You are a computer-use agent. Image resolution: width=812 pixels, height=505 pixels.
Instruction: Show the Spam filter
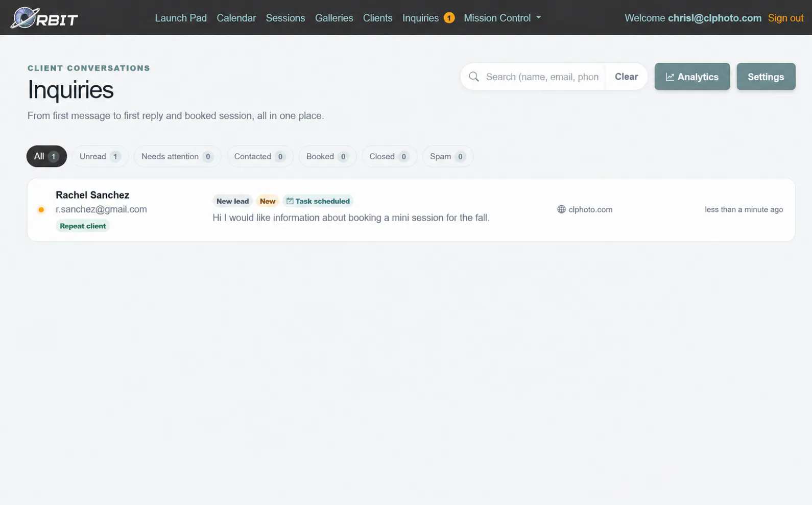click(448, 156)
